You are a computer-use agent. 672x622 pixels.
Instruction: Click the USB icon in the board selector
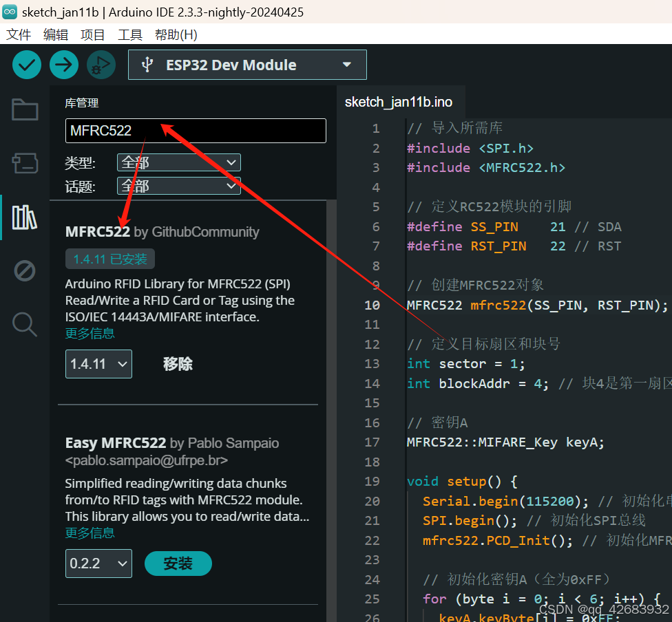pos(147,65)
